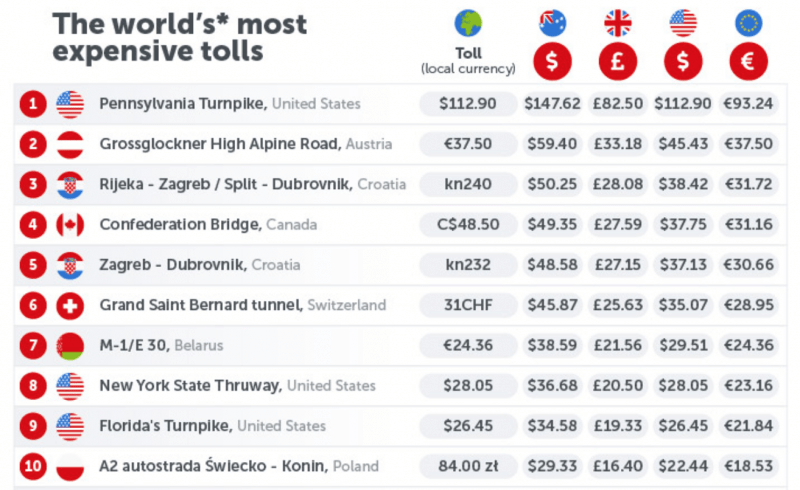Click rank number 1 red badge

tap(33, 104)
